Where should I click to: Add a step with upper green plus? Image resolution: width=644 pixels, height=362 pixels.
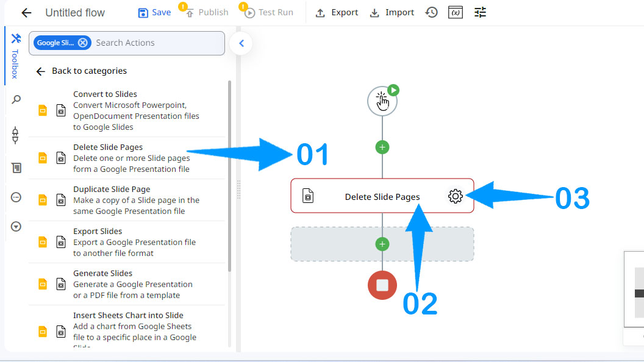point(382,147)
